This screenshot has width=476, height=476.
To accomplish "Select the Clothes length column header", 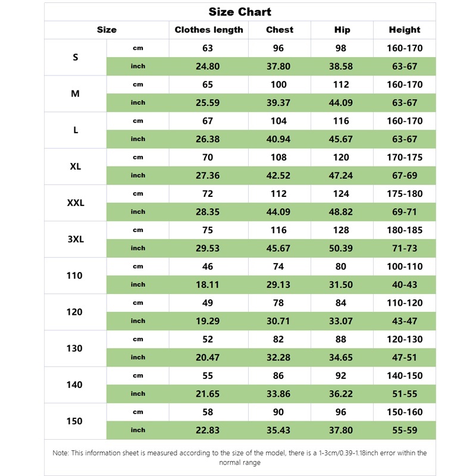I will 209,30.
